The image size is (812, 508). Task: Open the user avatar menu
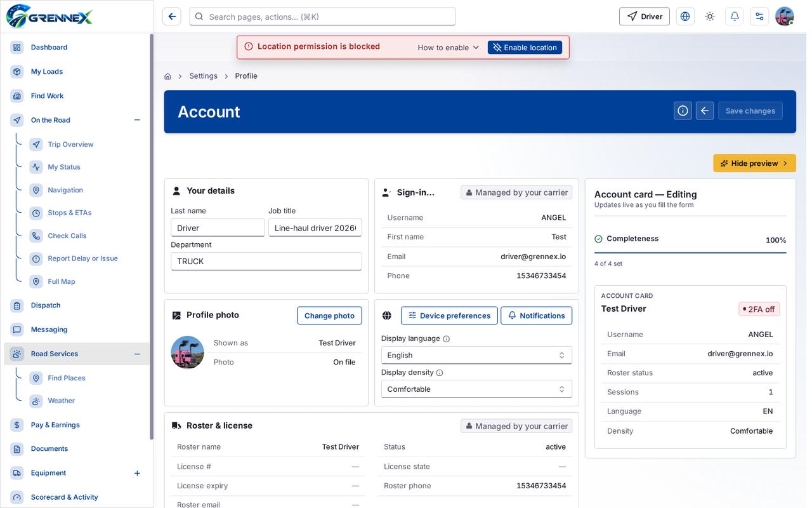[785, 17]
